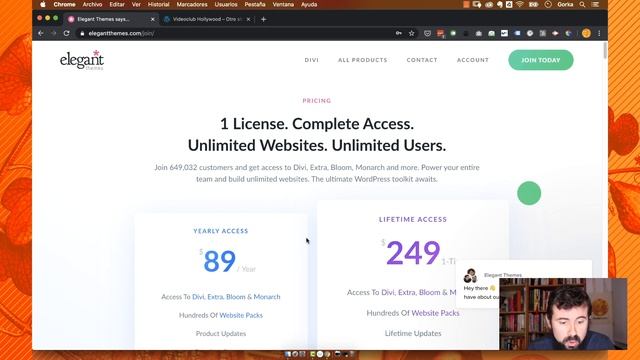Click the green floating circle button

(529, 193)
